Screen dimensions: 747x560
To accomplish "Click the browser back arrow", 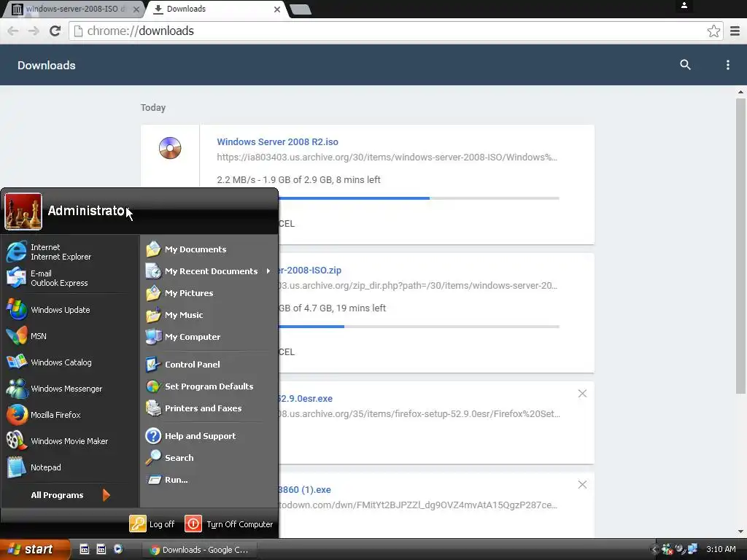I will 13,31.
